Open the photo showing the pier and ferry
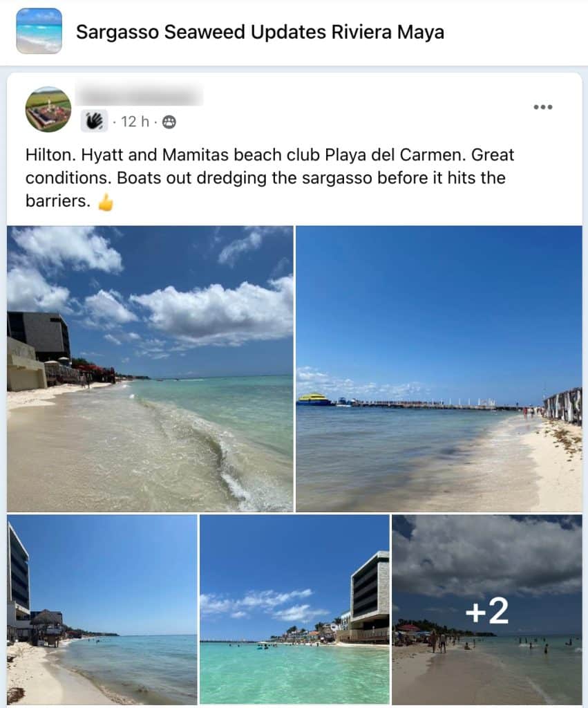This screenshot has width=588, height=708. [x=439, y=369]
